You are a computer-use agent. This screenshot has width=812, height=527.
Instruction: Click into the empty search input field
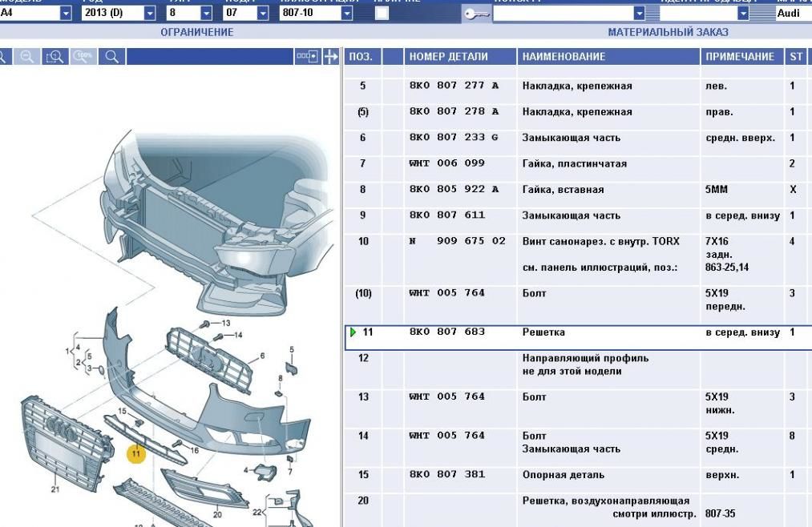pyautogui.click(x=564, y=13)
